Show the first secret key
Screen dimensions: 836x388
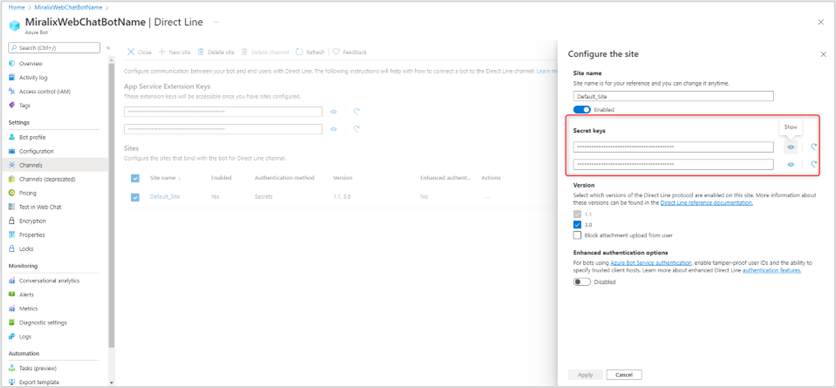[791, 147]
